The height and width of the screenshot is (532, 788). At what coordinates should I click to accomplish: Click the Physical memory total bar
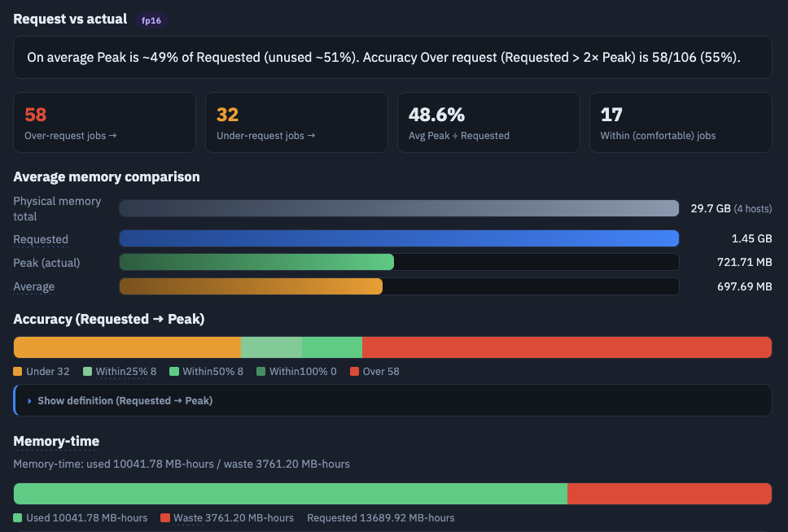point(399,208)
